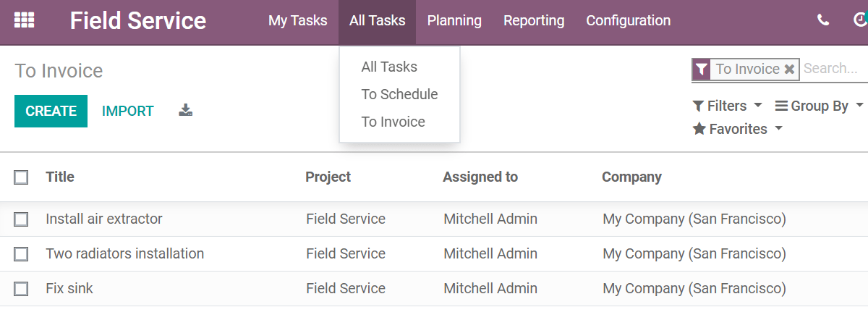The width and height of the screenshot is (868, 328).
Task: Remove the To Invoice filter facet
Action: click(x=790, y=69)
